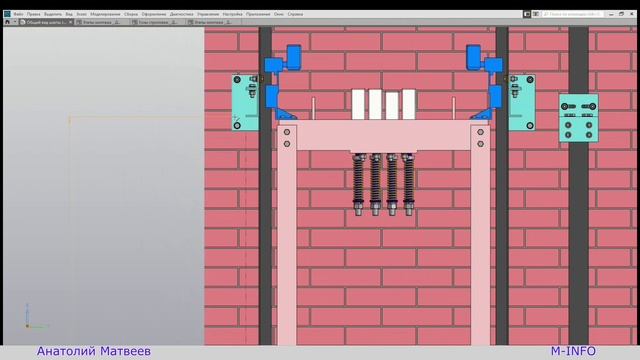Viewport: 640px width, 360px height.
Task: Click the dark highlighted window-layout icon by search
Action: click(x=527, y=14)
